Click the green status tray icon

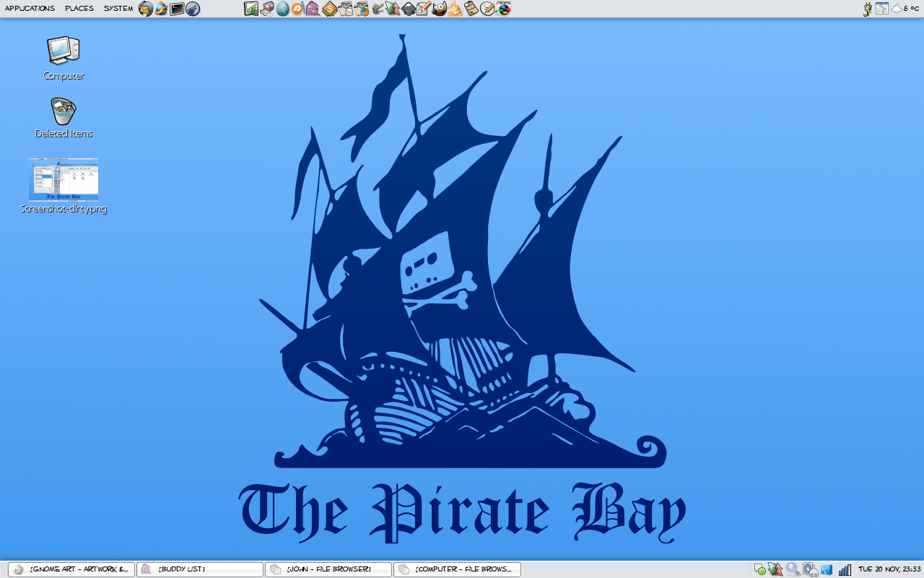pyautogui.click(x=759, y=569)
